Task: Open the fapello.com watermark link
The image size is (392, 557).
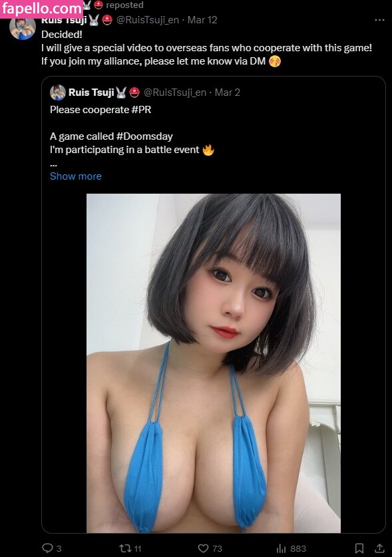Action: [41, 8]
